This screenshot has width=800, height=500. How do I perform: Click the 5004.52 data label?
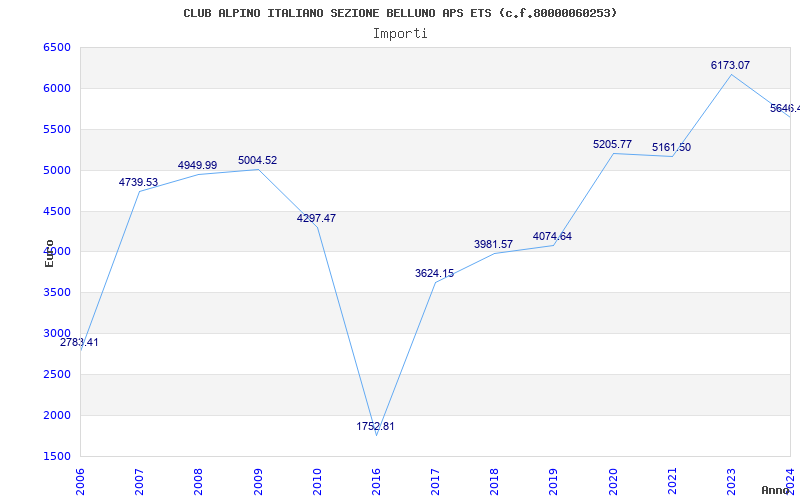(x=257, y=160)
